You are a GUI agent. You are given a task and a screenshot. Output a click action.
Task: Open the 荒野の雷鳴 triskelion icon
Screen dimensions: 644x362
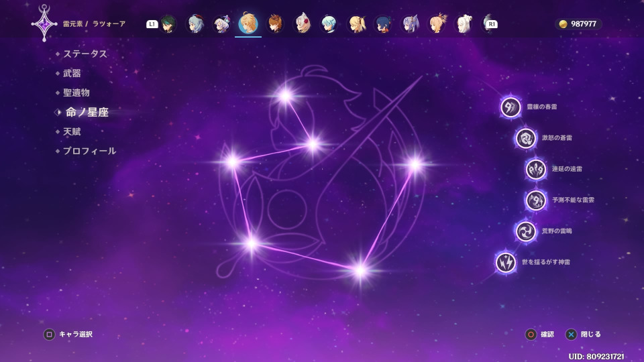coord(526,231)
